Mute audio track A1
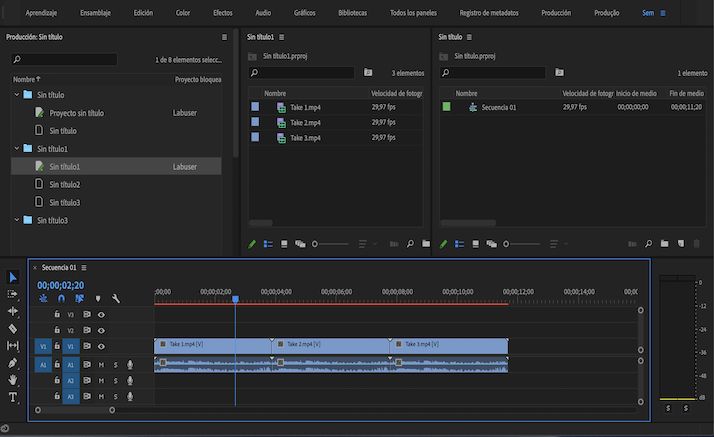 101,365
